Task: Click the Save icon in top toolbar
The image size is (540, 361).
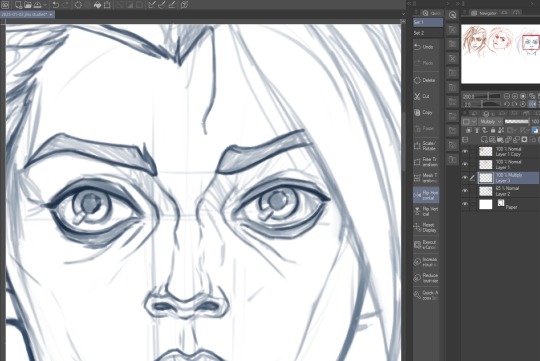Action: point(38,4)
